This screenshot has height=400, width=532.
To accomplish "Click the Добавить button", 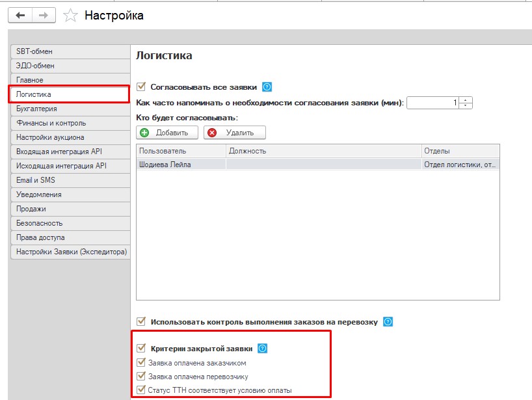I will click(167, 133).
